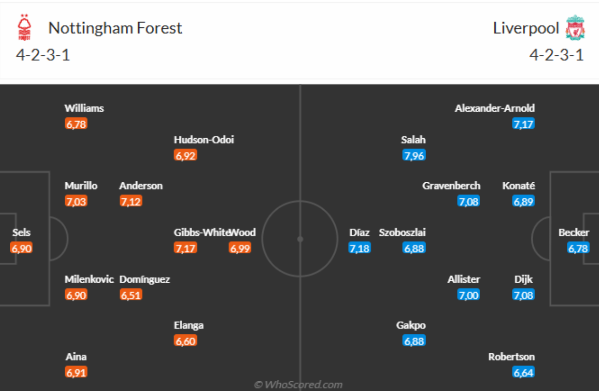This screenshot has width=599, height=391.
Task: Click Sels' 6,90 goalkeeper rating badge
Action: pyautogui.click(x=21, y=248)
